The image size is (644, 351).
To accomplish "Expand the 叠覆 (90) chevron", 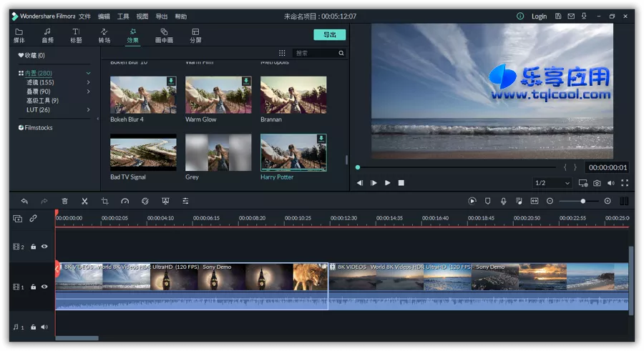I will coord(88,92).
